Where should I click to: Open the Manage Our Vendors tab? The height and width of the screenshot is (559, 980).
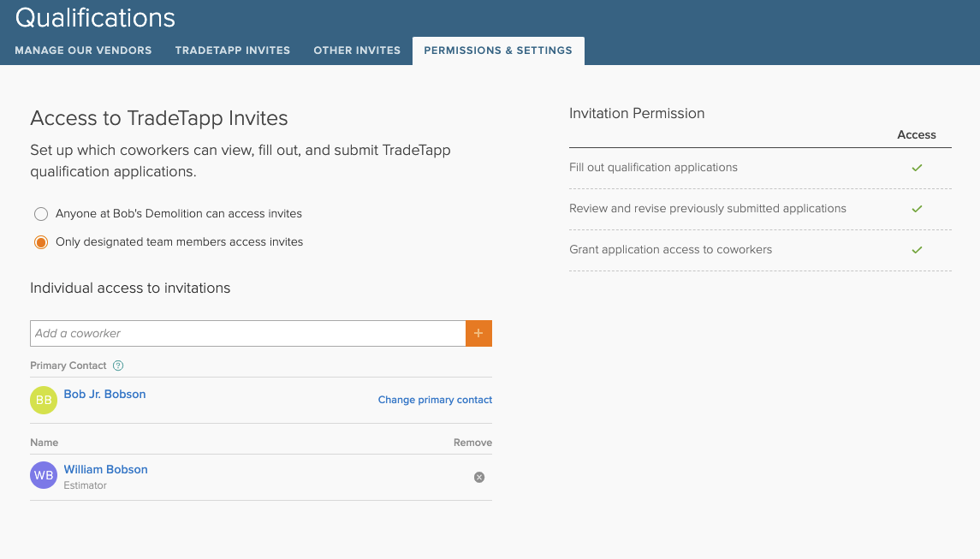[x=83, y=51]
